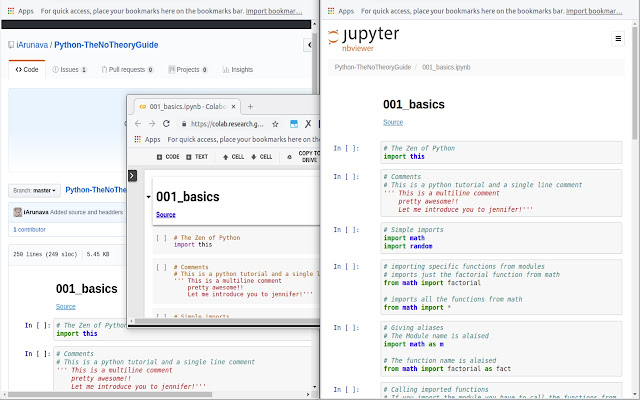Screen dimensions: 640x400
Task: Select the 001_basics.ipynb Colab tab
Action: click(187, 107)
